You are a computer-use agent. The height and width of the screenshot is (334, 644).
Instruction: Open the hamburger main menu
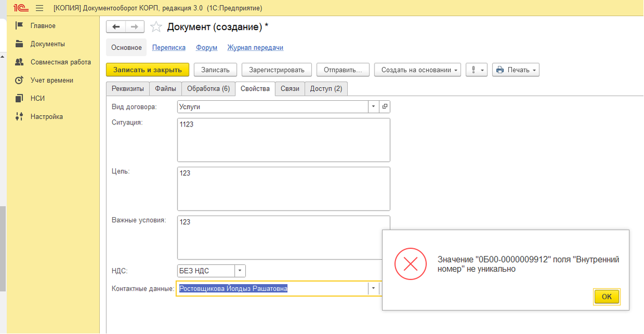(x=39, y=8)
